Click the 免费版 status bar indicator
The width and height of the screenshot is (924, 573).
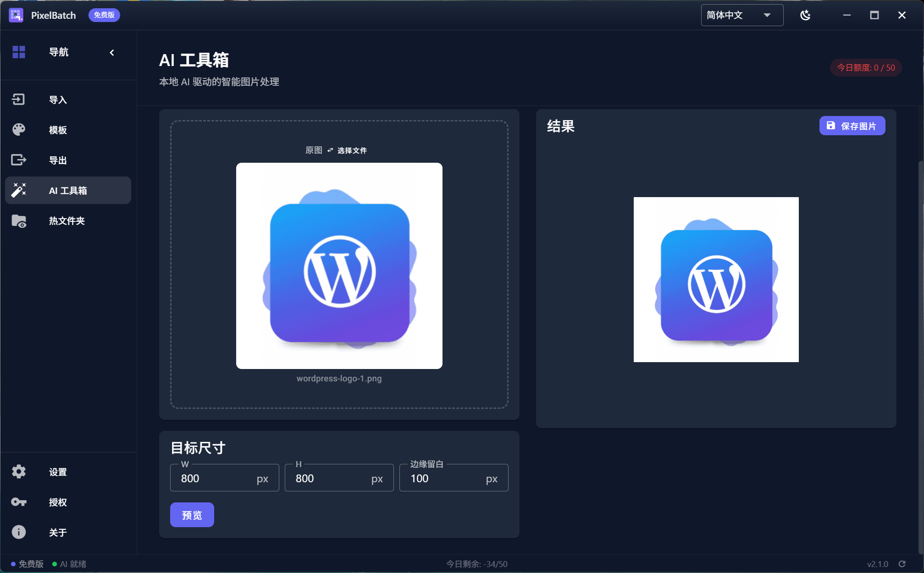click(28, 564)
